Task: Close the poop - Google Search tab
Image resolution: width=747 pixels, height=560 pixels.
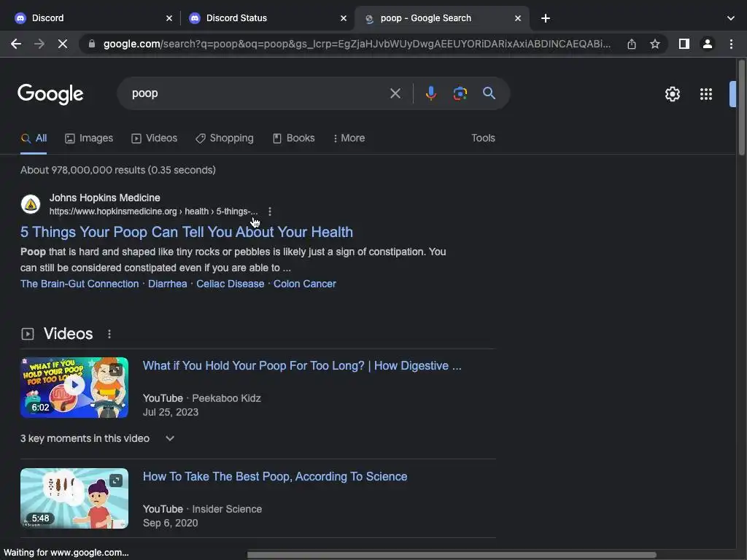Action: [x=518, y=18]
